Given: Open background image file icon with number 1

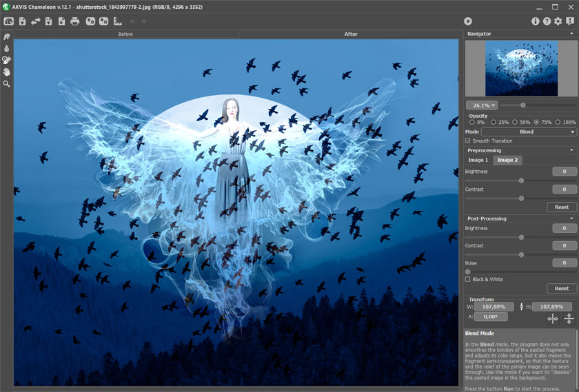Looking at the screenshot, I should [23, 21].
